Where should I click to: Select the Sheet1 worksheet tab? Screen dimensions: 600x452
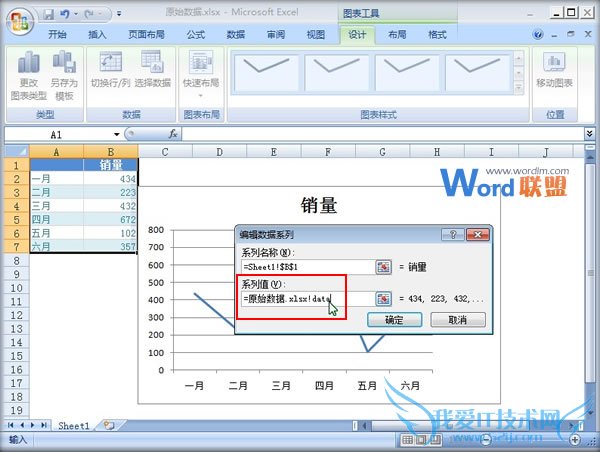coord(73,425)
